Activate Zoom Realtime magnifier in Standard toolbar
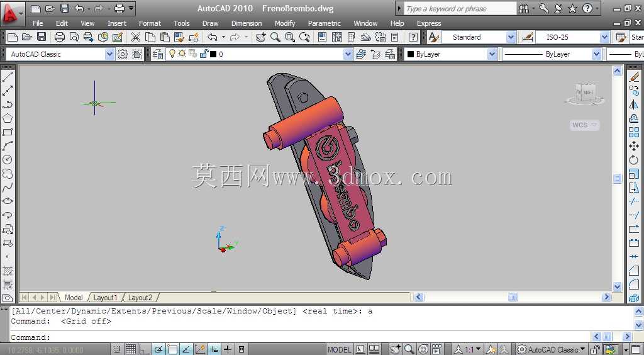This screenshot has height=355, width=644. 275,37
